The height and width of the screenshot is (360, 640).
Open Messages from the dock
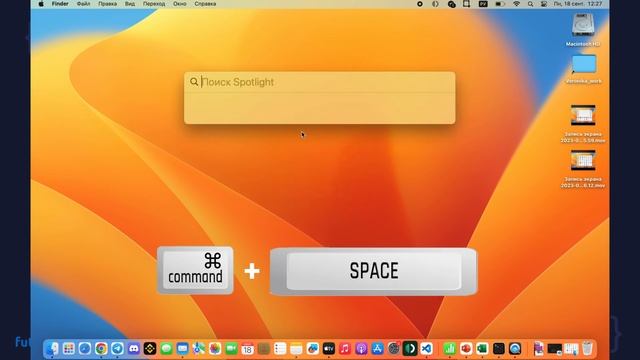(166, 348)
